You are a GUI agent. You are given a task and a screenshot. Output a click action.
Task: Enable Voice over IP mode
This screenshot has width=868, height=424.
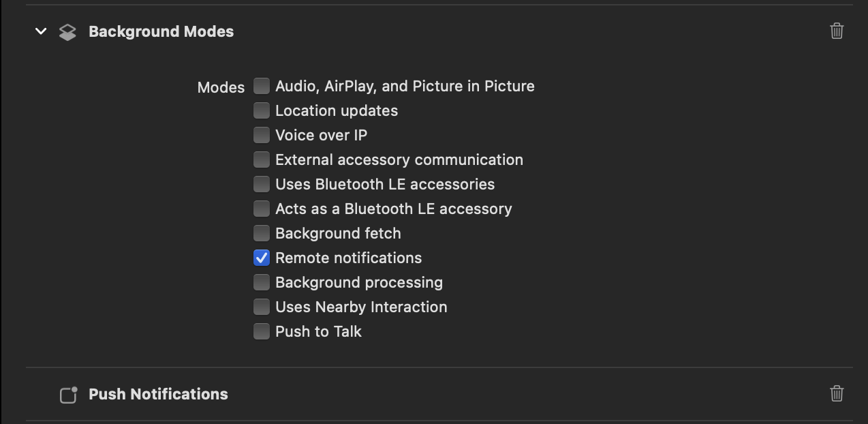262,135
